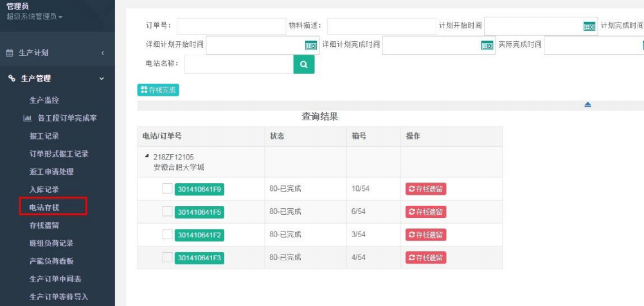This screenshot has height=306, width=644.
Task: Click the 生产计划 calendar icon in sidebar
Action: point(10,53)
